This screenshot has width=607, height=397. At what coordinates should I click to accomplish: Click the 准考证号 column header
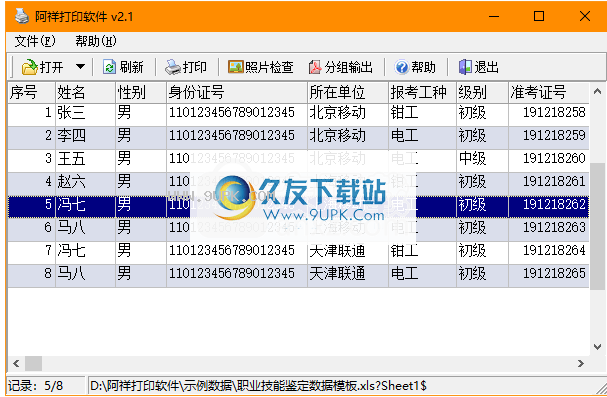click(x=549, y=92)
